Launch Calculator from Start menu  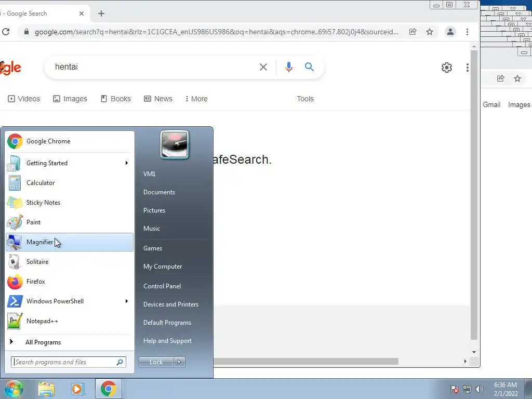(70, 182)
